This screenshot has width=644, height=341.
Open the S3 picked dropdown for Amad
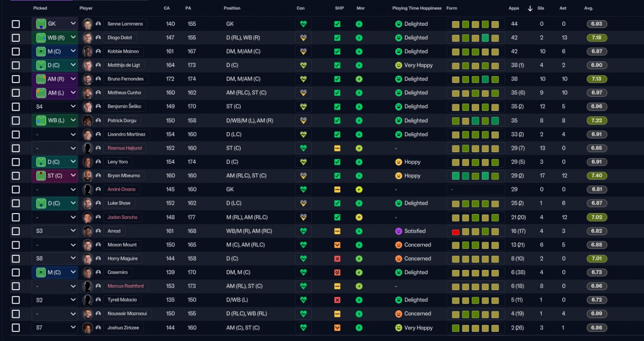pos(55,231)
